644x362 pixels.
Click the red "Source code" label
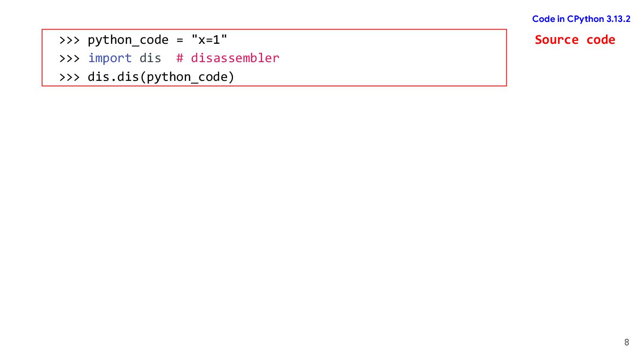(x=575, y=40)
